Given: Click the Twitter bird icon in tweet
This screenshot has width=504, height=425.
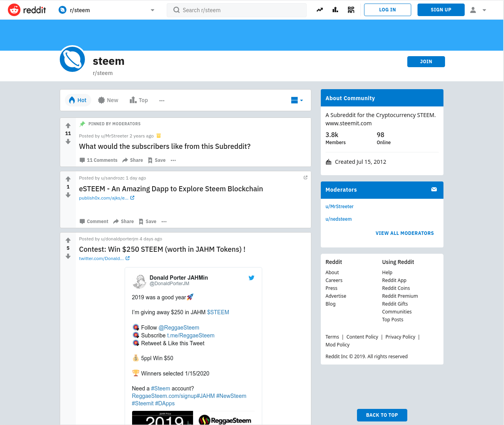Looking at the screenshot, I should click(252, 278).
